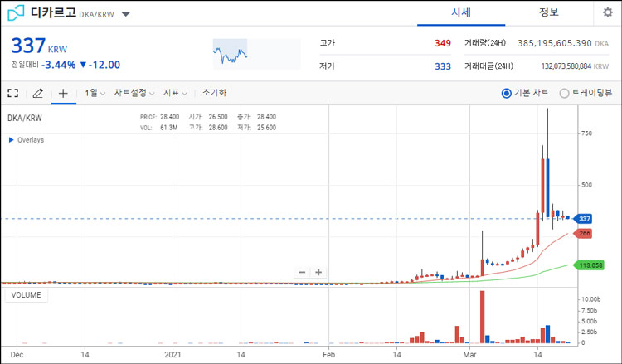This screenshot has width=622, height=364.
Task: Click the tallest volume bar in March
Action: point(483,318)
